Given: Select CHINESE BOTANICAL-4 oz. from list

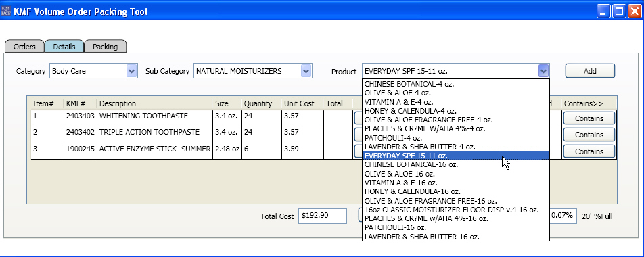Looking at the screenshot, I should 455,84.
